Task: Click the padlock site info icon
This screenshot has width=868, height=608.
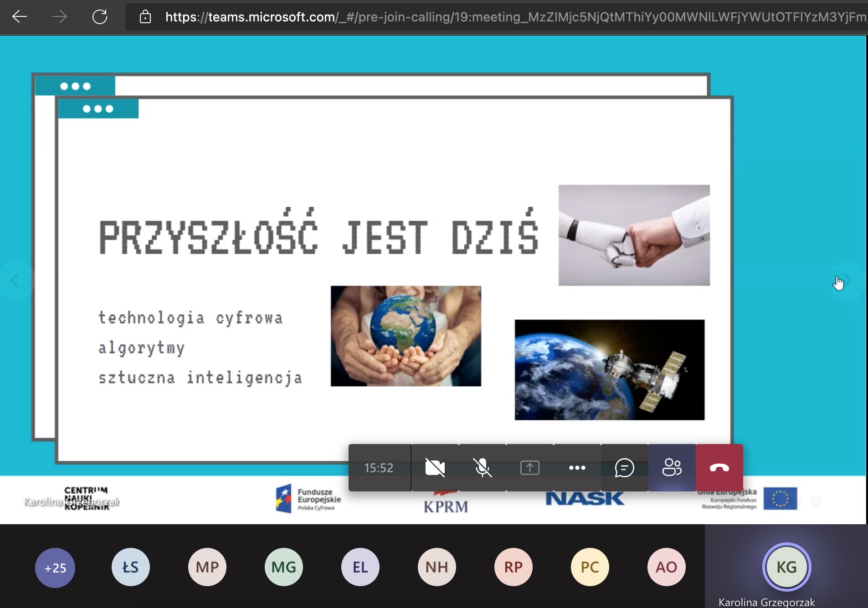Action: 145,17
